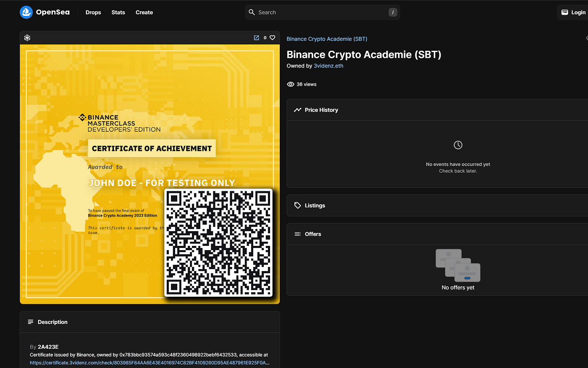Screen dimensions: 588x368
Task: Open the Stats menu
Action: [118, 13]
